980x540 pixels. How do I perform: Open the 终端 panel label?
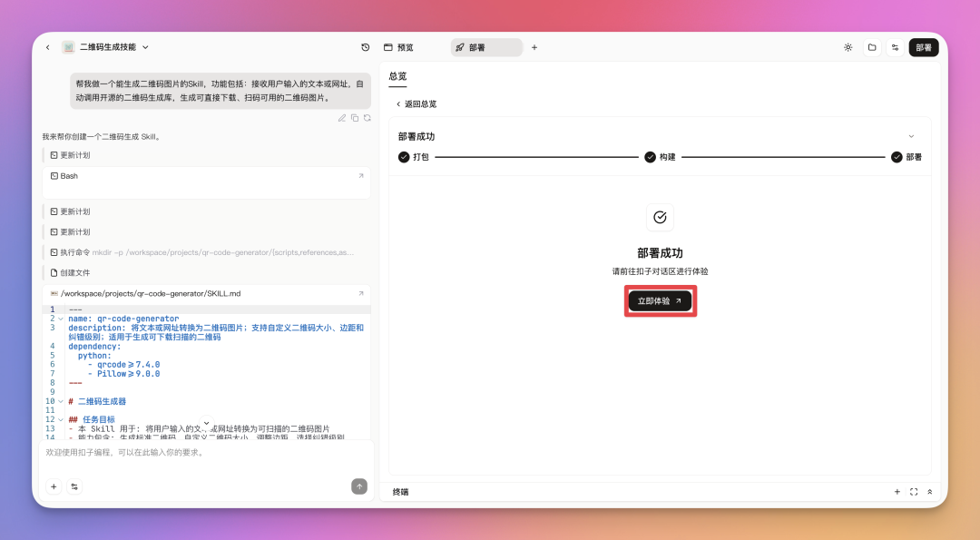click(x=401, y=493)
